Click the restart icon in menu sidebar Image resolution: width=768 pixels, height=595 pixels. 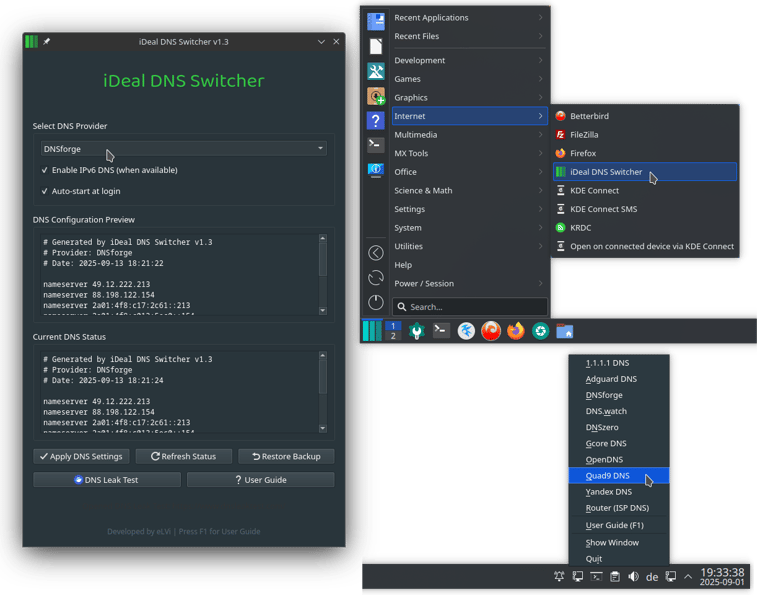[x=376, y=278]
